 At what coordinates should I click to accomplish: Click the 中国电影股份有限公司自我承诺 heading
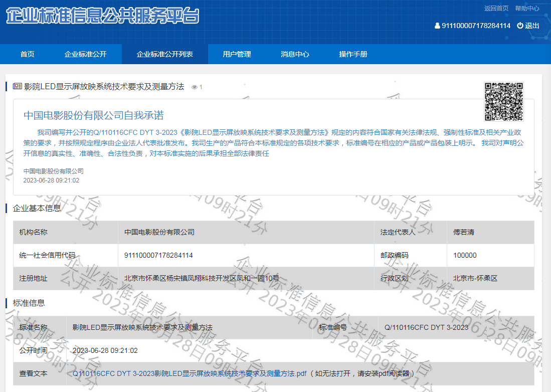coord(93,115)
